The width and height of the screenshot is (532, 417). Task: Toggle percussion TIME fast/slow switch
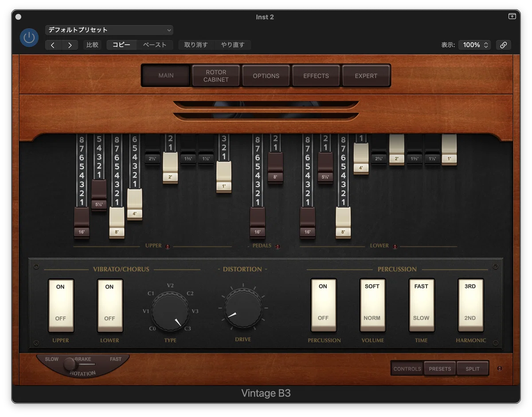pos(421,305)
